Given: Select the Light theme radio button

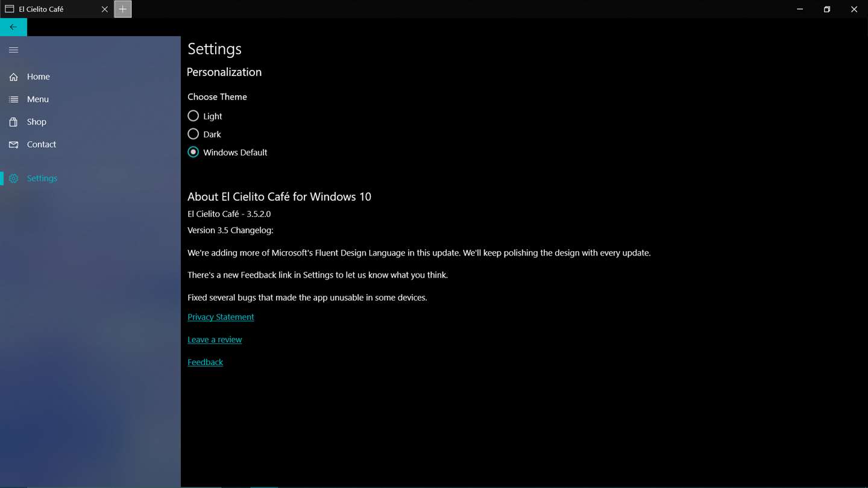Looking at the screenshot, I should click(193, 116).
